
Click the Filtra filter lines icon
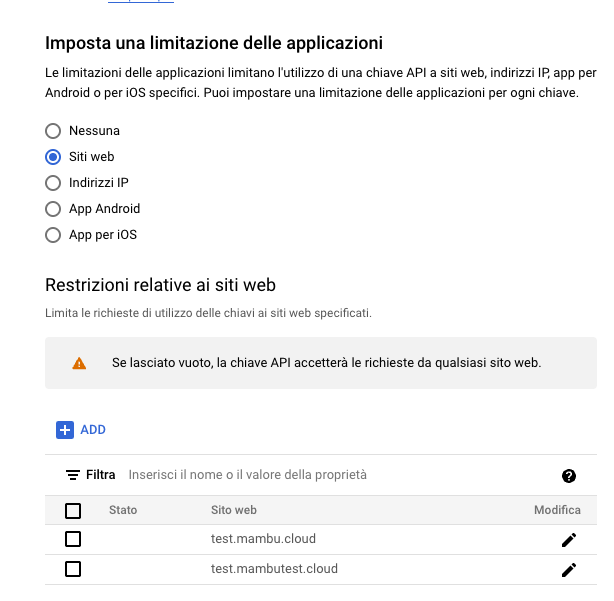73,475
